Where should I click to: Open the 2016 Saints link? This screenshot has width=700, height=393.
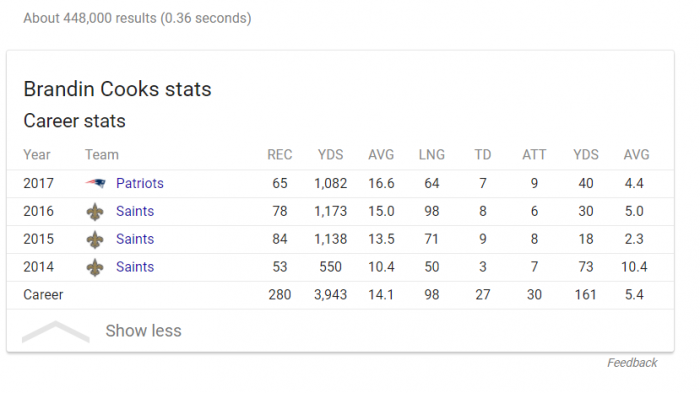(135, 211)
